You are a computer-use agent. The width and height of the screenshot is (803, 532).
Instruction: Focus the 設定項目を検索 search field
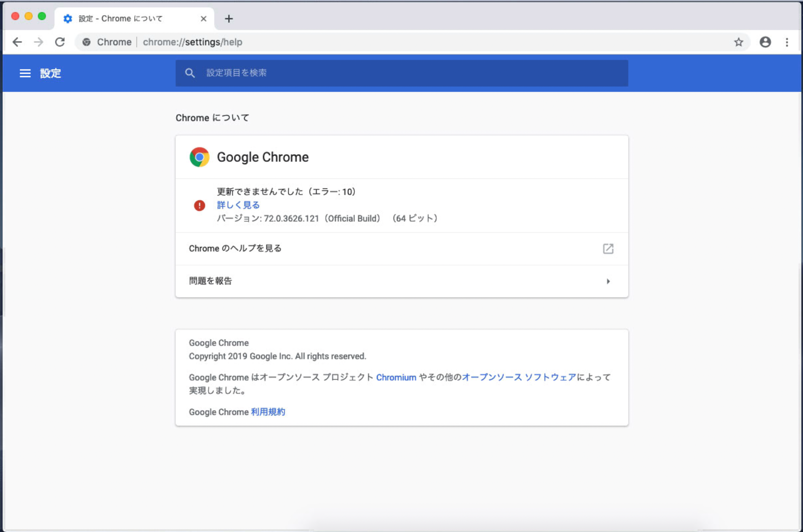coord(401,73)
